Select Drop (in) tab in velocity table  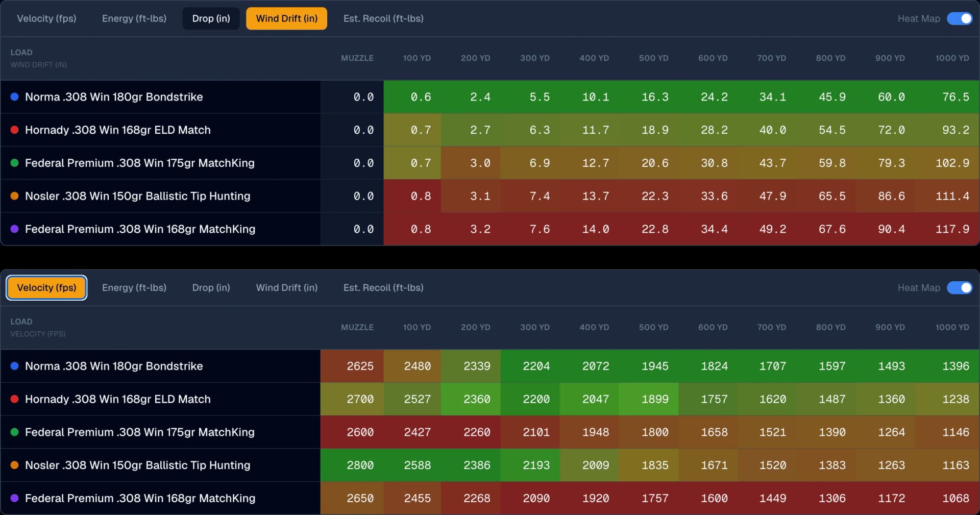(x=211, y=288)
